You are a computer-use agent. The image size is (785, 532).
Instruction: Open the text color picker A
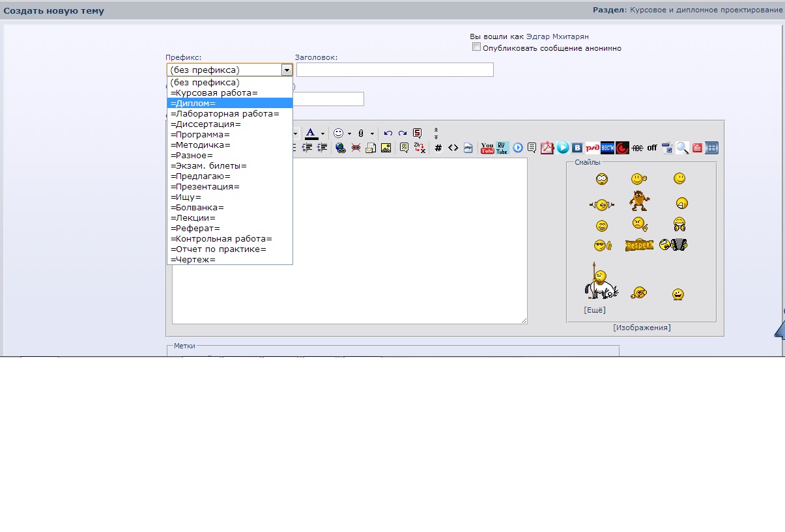[311, 133]
